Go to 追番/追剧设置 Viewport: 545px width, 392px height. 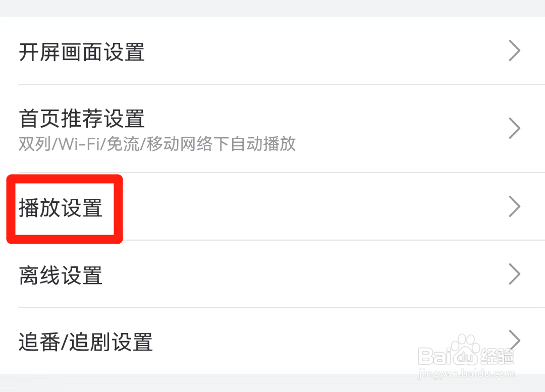pos(86,342)
